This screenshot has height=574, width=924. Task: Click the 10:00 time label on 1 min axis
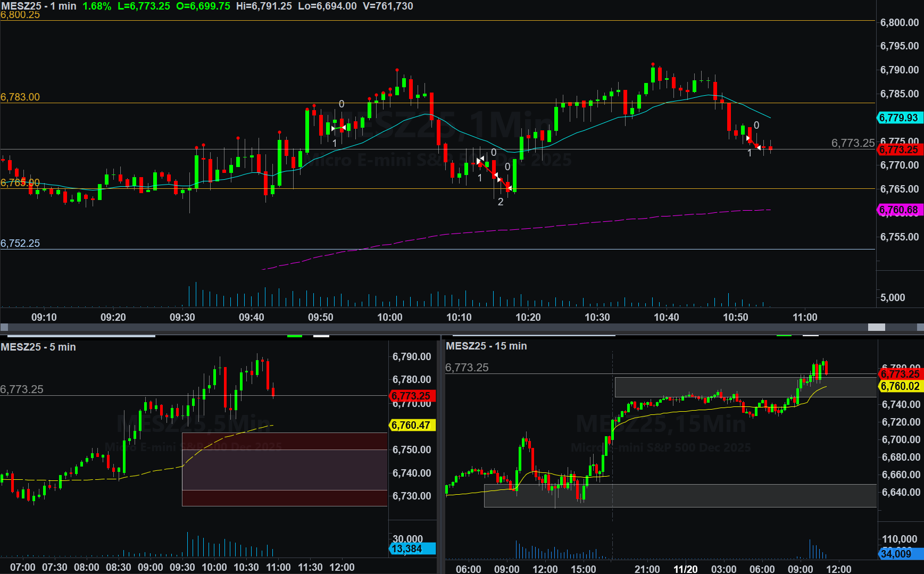389,317
